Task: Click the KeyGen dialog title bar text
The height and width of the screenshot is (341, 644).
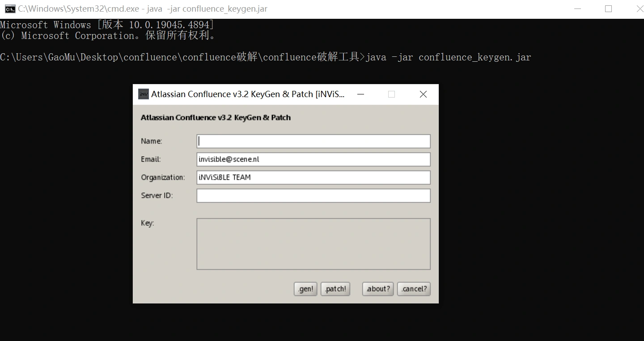Action: click(x=248, y=94)
